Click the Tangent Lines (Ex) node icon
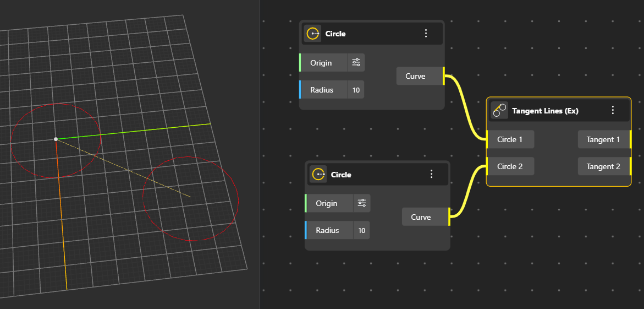The width and height of the screenshot is (644, 309). 499,110
